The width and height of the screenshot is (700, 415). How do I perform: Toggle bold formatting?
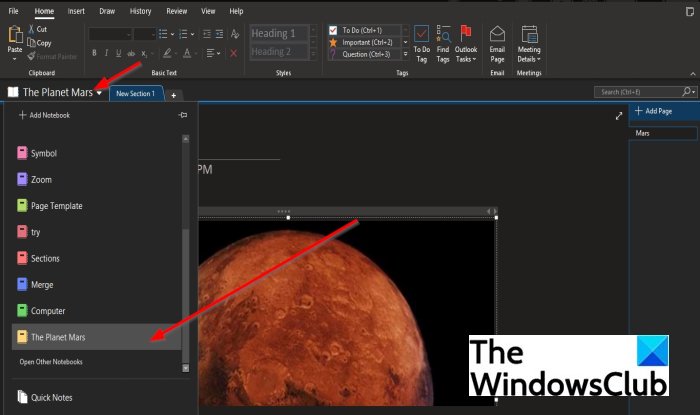click(x=94, y=54)
